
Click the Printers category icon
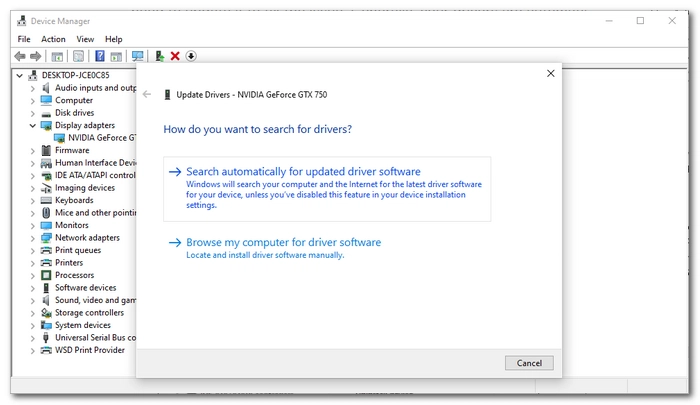point(46,263)
